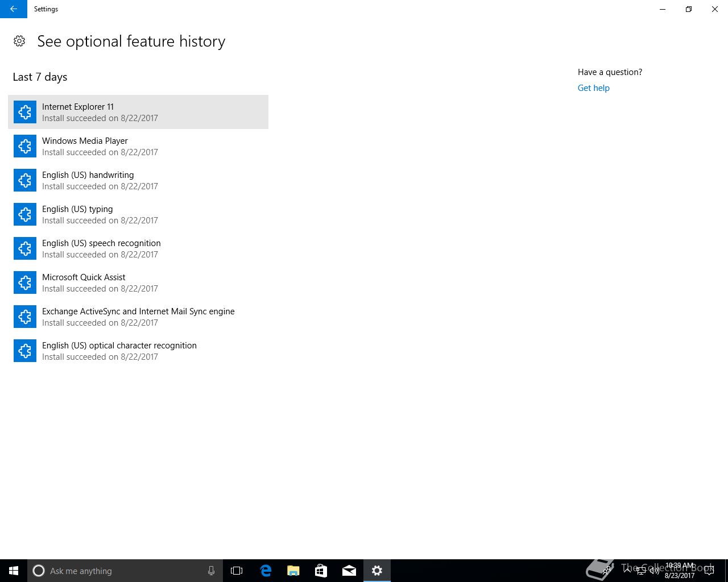
Task: Select the English (US) handwriting entry
Action: pos(138,180)
